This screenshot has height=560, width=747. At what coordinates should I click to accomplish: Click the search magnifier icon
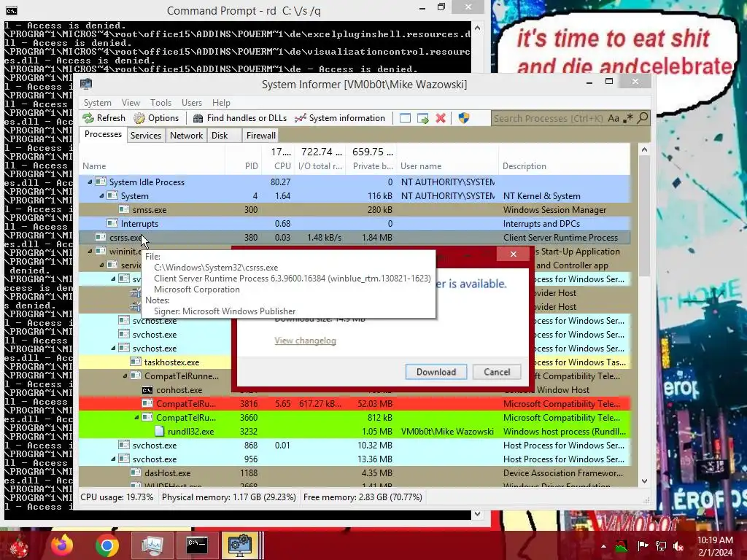tap(643, 117)
